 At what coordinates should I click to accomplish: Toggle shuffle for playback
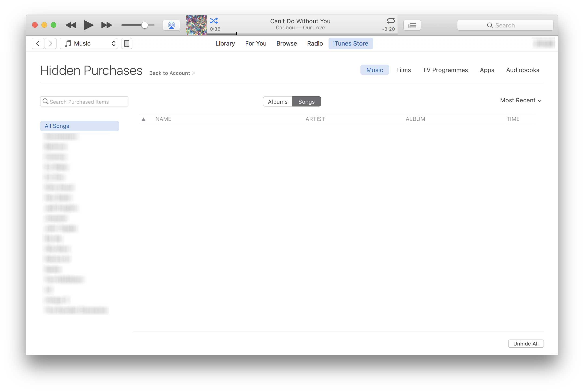(x=214, y=20)
